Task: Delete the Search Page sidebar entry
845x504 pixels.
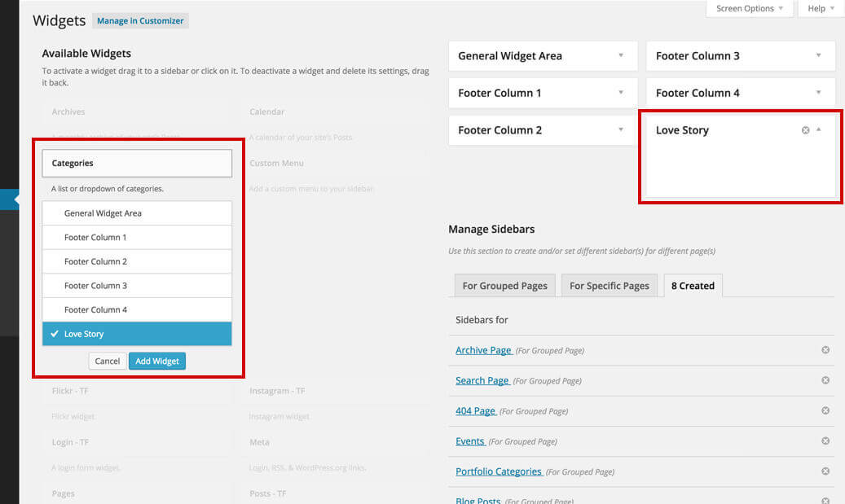Action: point(825,380)
